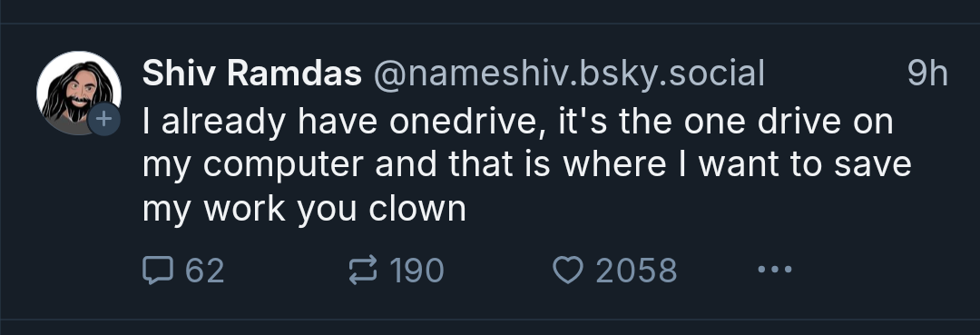980x335 pixels.
Task: Visit the @nameshiv.bsky.social handle link
Action: tap(569, 74)
